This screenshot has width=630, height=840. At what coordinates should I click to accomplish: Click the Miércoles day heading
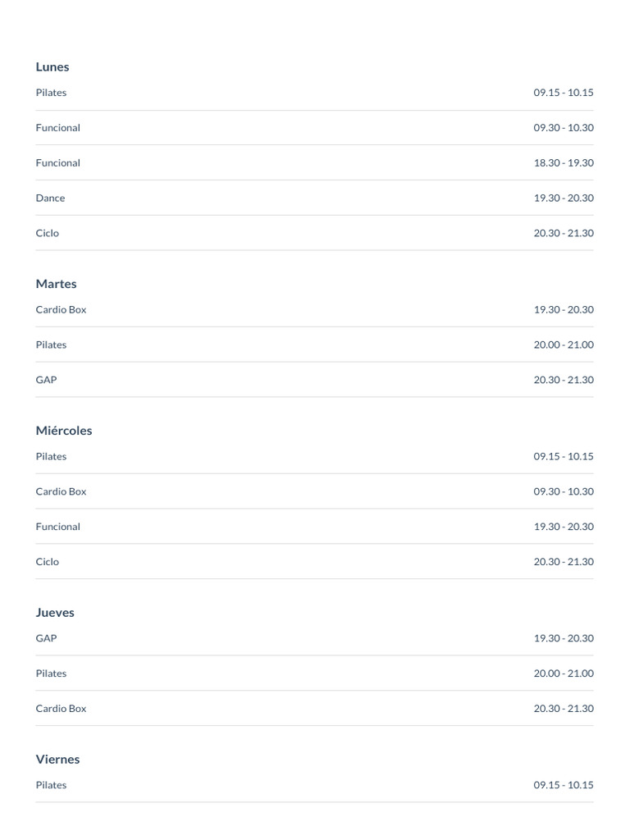pyautogui.click(x=64, y=431)
